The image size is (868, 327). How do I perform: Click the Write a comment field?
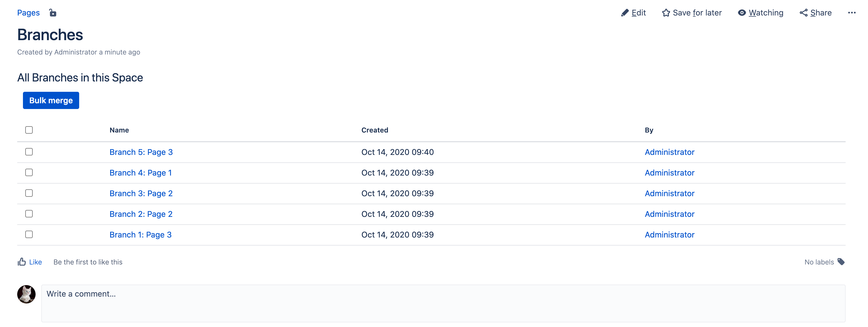point(443,303)
